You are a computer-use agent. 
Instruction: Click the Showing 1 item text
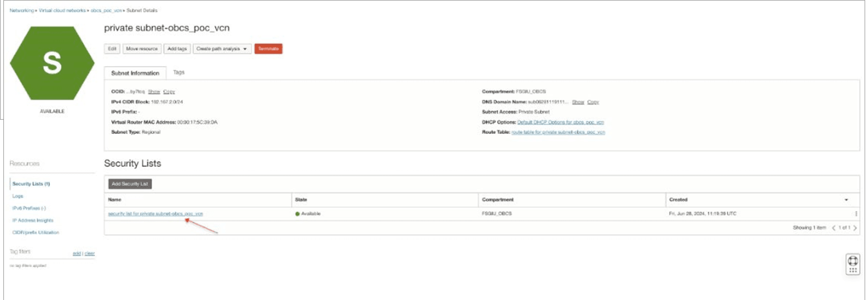809,228
